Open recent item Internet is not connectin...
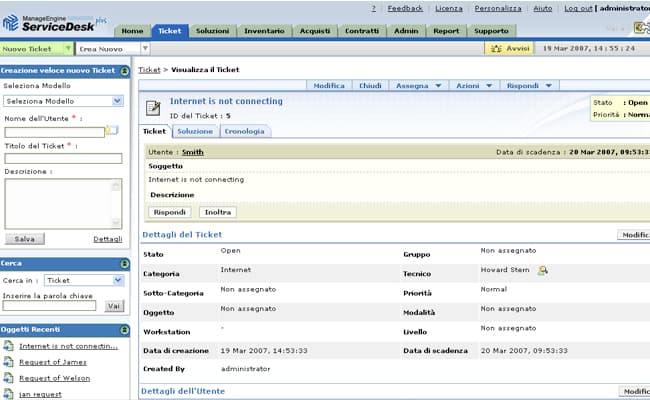Screen dimensions: 650x400 pyautogui.click(x=68, y=346)
